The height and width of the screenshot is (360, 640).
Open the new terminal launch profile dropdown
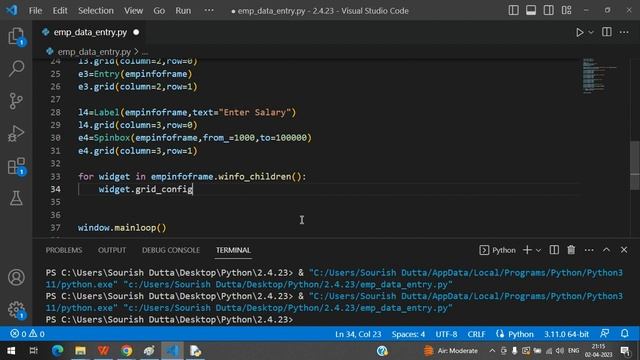click(x=538, y=251)
